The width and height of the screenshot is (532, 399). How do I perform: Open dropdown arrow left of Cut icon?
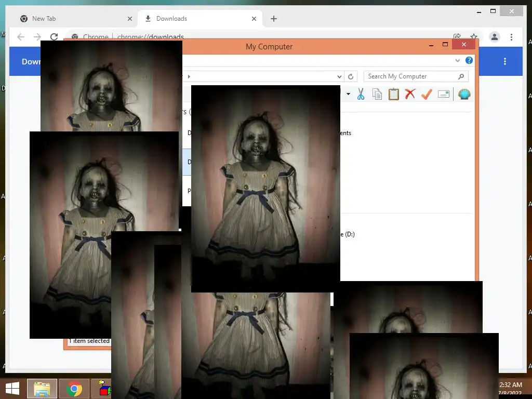click(348, 94)
